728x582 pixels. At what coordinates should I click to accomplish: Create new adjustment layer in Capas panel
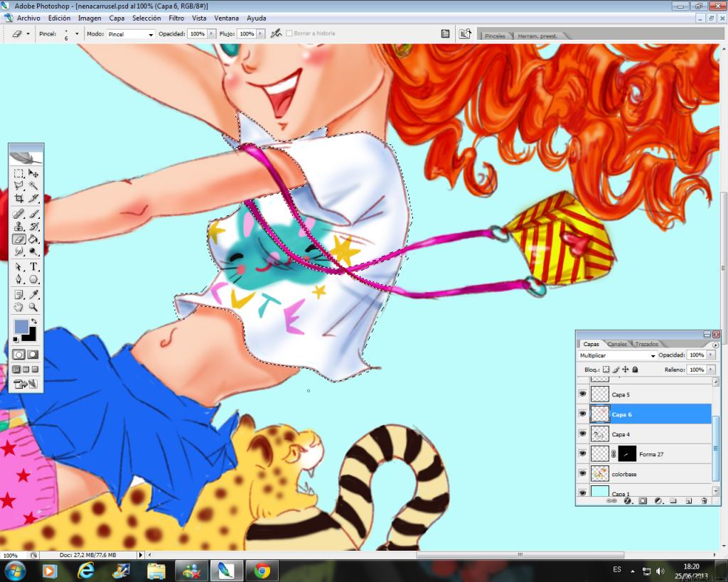(x=658, y=501)
